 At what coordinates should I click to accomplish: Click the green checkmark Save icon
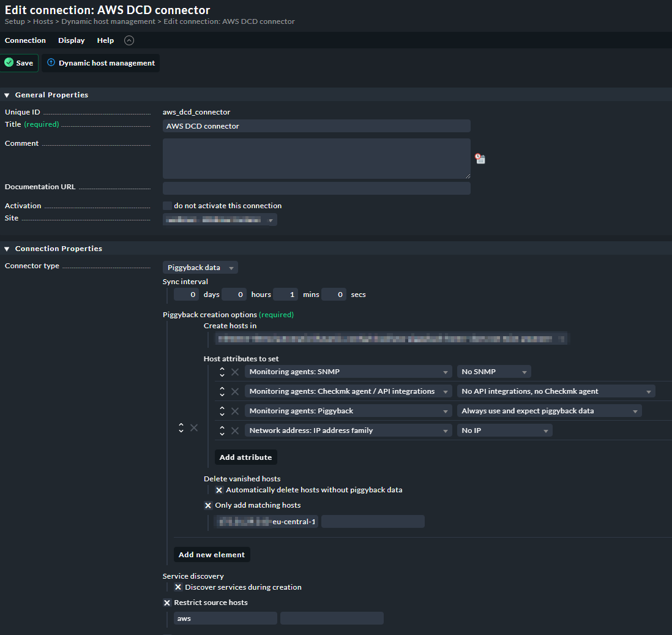[x=9, y=63]
